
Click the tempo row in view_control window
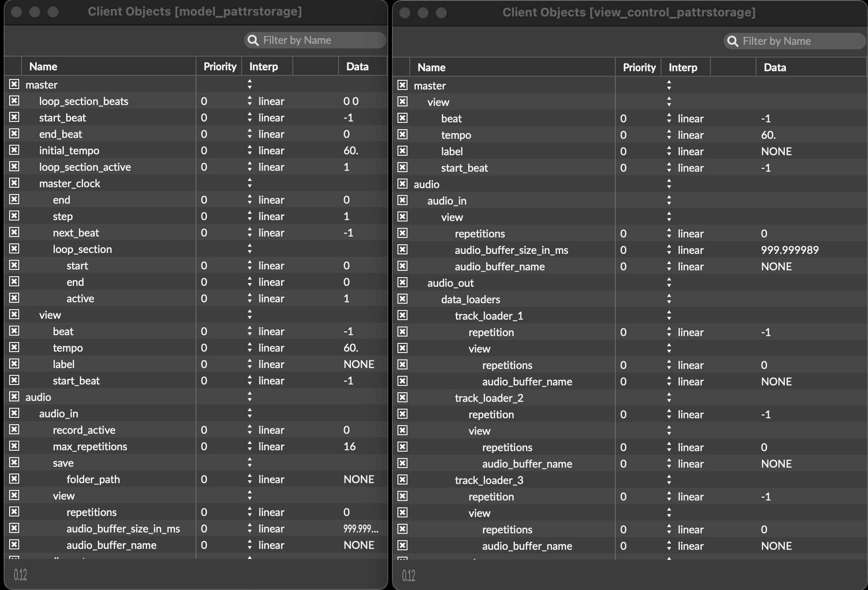(630, 135)
